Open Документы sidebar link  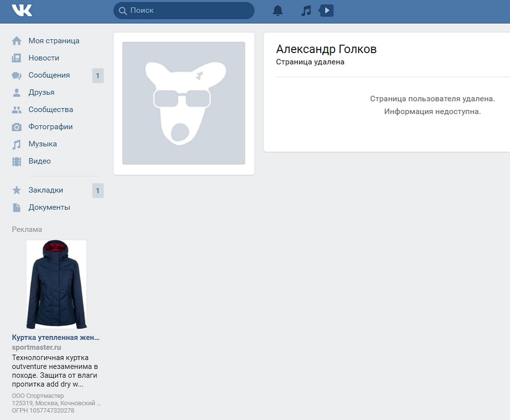[x=49, y=207]
